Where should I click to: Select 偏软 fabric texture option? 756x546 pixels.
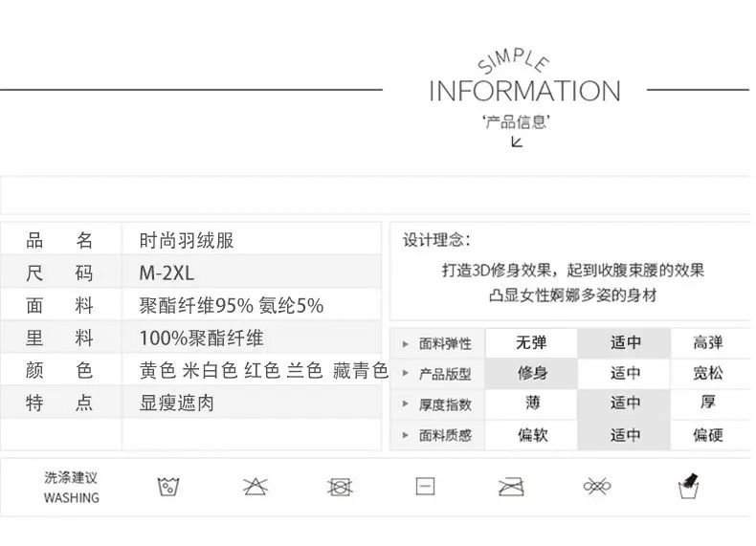coord(532,435)
